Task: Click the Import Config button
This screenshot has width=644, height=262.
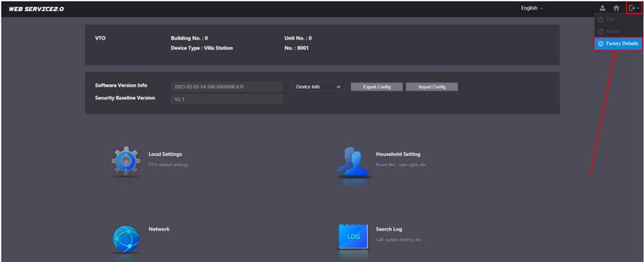Action: pyautogui.click(x=431, y=87)
